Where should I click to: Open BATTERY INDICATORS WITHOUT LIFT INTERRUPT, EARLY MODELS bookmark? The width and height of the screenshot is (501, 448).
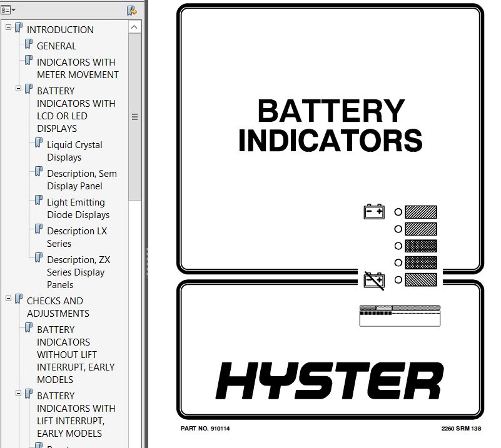click(x=76, y=354)
